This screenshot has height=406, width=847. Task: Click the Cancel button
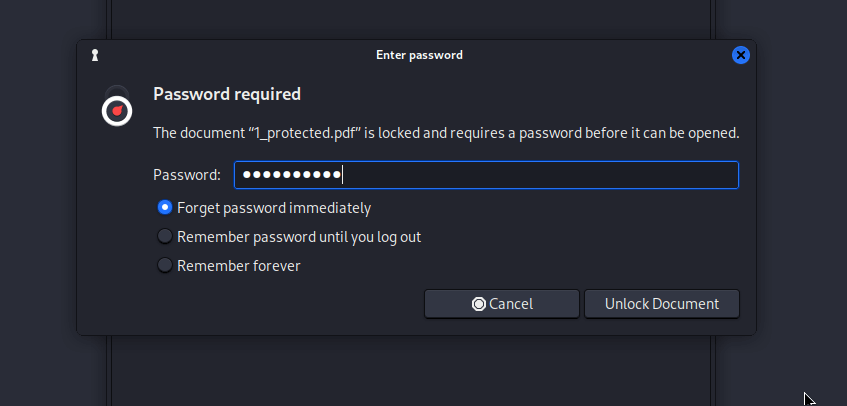tap(502, 304)
